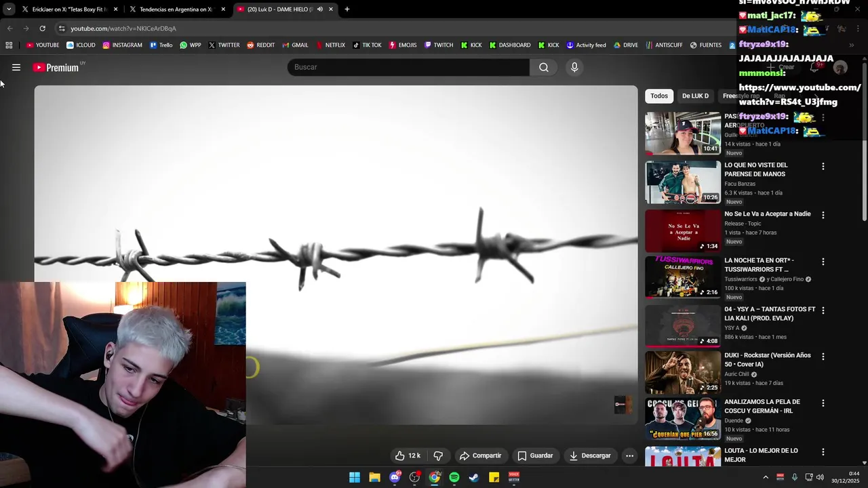Like the video with thumbs up

[408, 455]
